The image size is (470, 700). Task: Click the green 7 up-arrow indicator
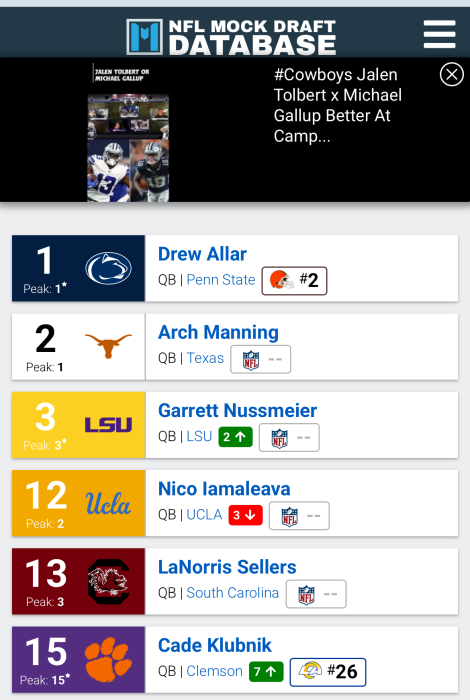[x=266, y=671]
